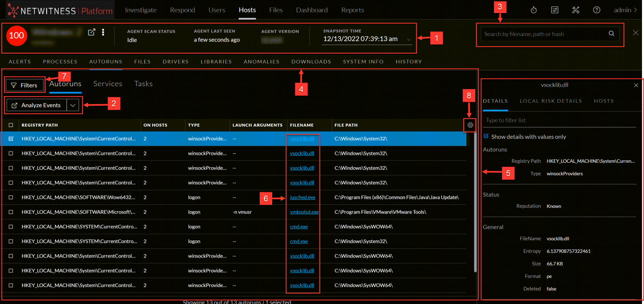Click the search magnifier icon in search field

pos(611,34)
